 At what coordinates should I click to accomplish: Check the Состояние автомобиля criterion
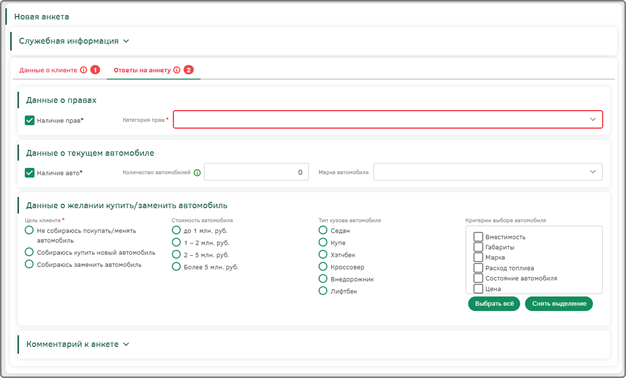(478, 278)
